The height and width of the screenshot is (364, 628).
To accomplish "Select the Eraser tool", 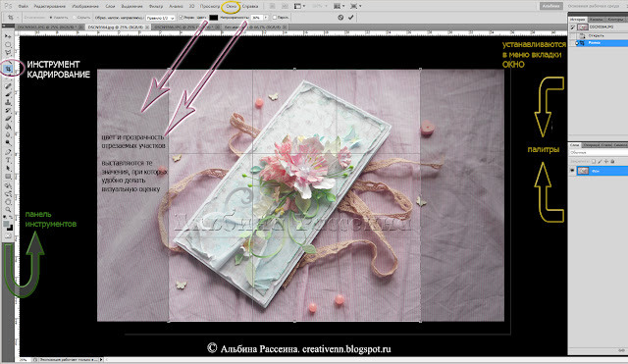I will 8,119.
